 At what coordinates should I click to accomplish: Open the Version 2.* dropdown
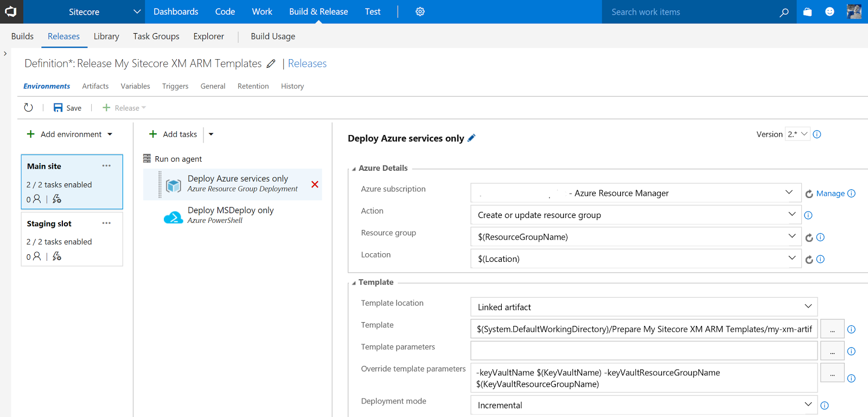797,134
